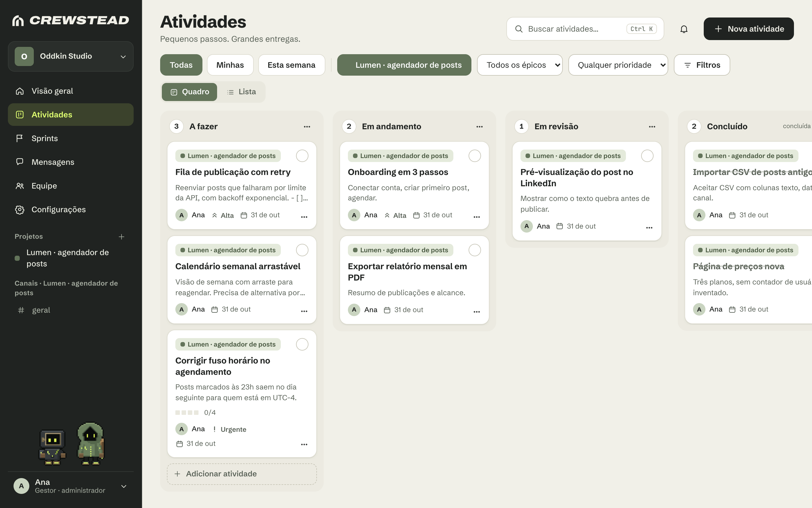Check off Corrigir fuso horário no agendamento

(302, 344)
